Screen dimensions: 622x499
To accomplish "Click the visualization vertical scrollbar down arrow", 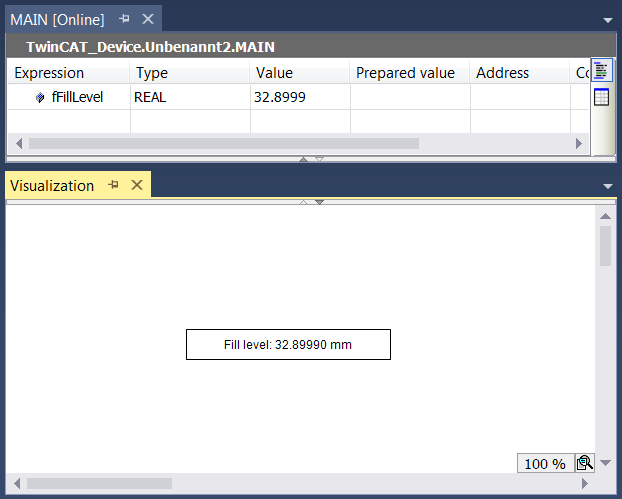I will point(605,463).
